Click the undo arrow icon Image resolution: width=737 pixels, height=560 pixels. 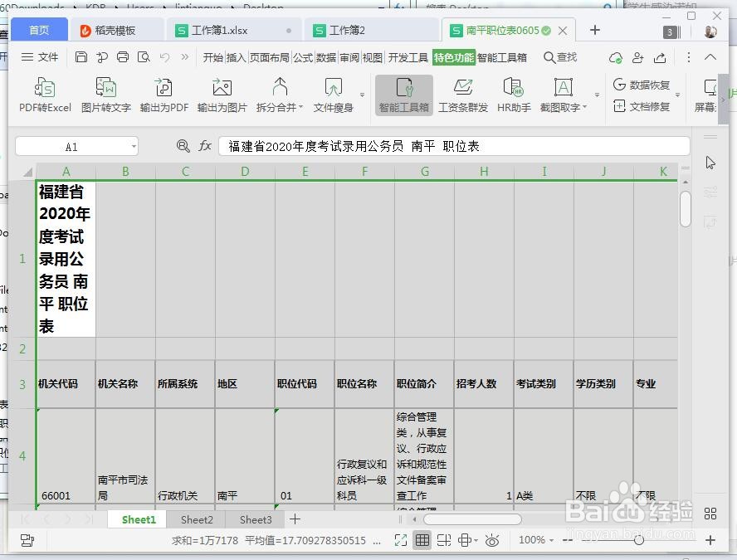click(x=164, y=57)
